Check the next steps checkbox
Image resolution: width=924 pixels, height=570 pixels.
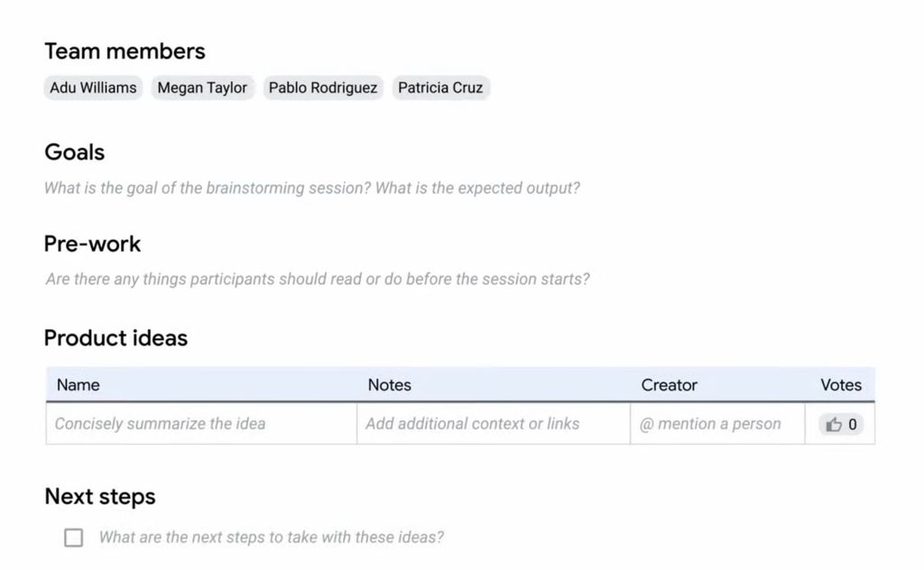[x=74, y=537]
